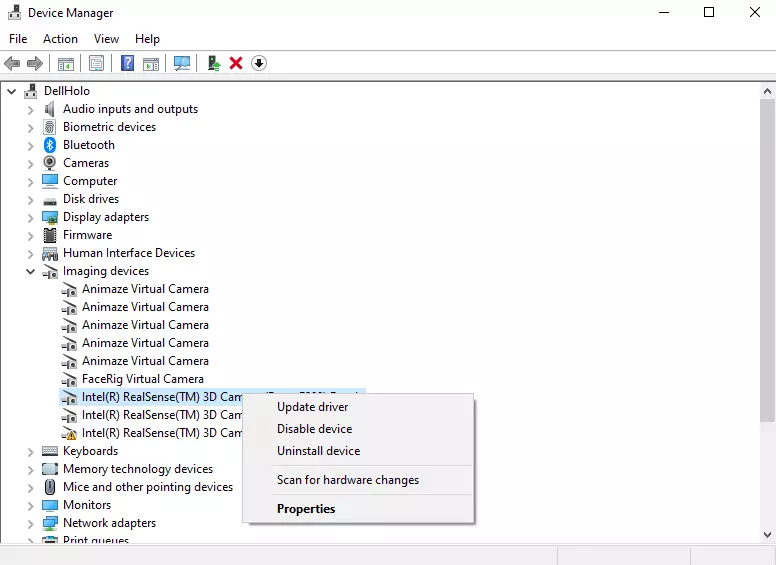Click the show/hide console tree icon
This screenshot has height=565, width=776.
[x=66, y=63]
